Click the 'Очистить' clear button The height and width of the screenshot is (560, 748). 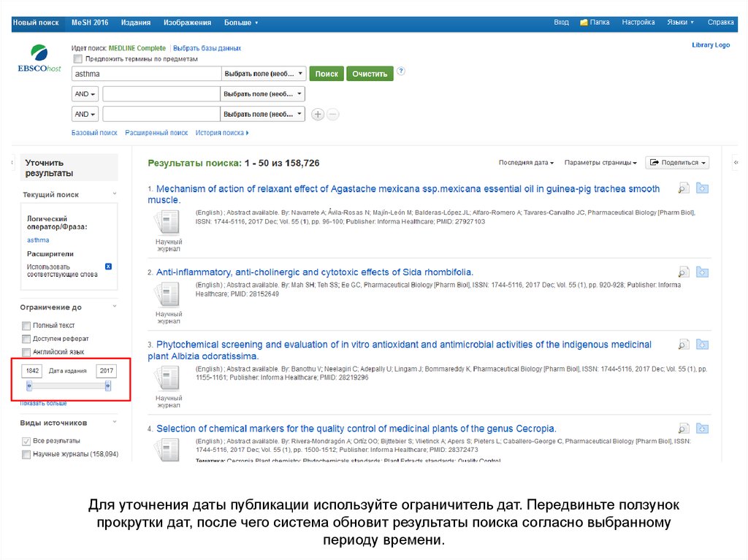(370, 74)
